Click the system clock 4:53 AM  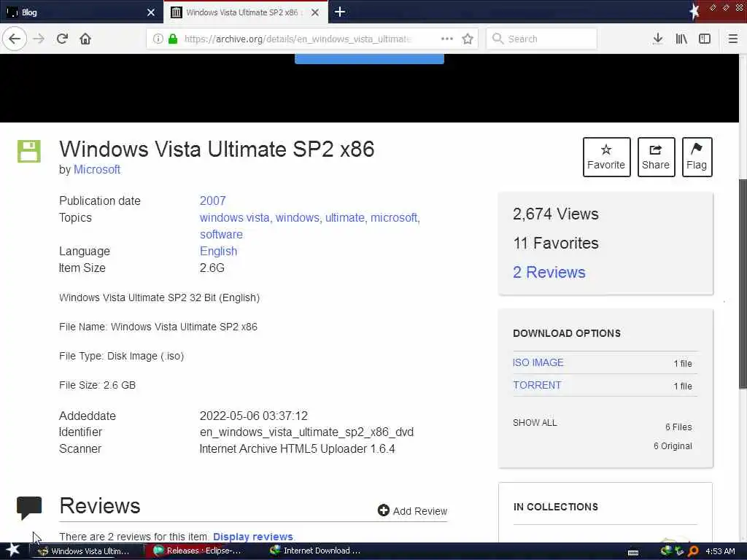click(720, 551)
